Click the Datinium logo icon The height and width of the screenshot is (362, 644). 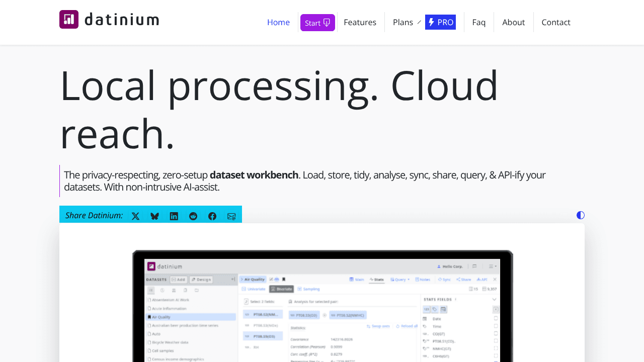69,20
